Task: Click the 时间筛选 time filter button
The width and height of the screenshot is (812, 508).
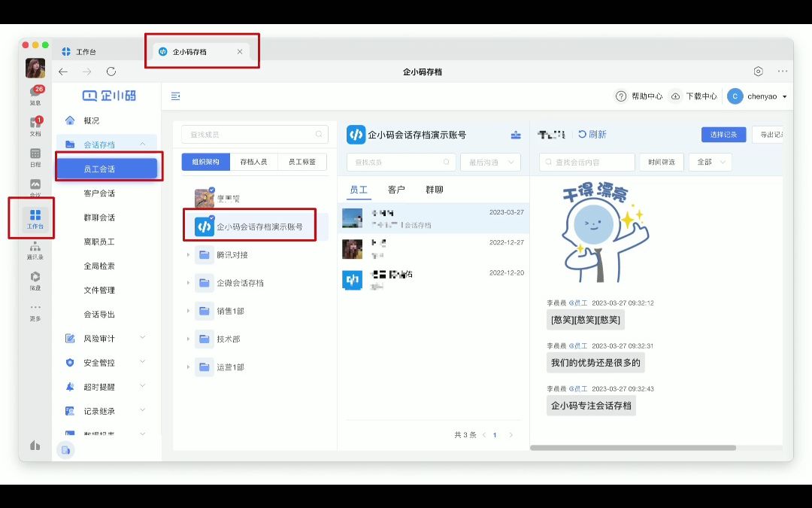Action: tap(660, 162)
